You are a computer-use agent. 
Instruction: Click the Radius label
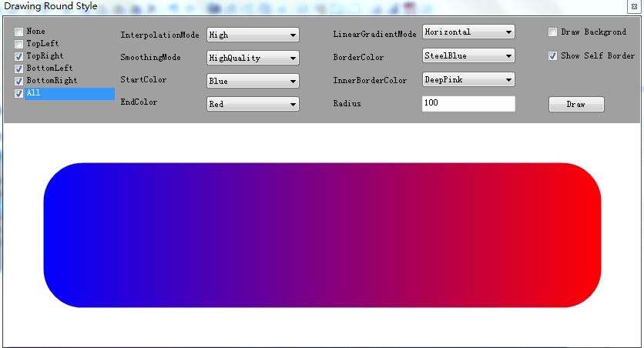pyautogui.click(x=347, y=103)
